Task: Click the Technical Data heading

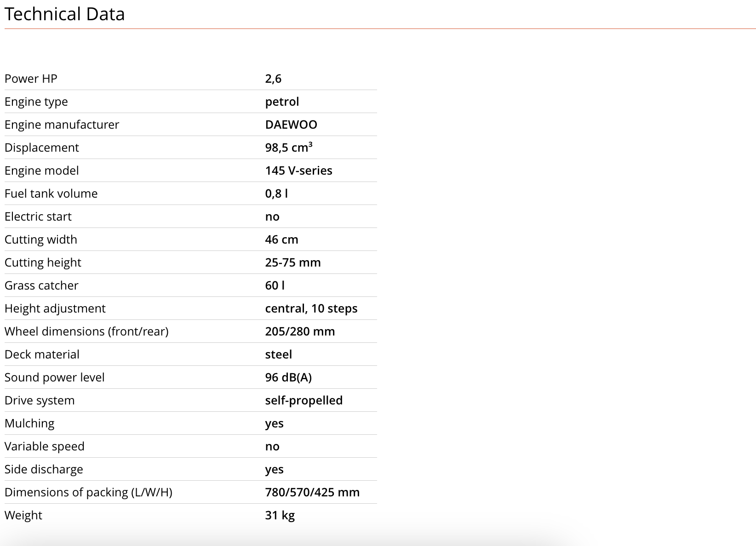Action: pyautogui.click(x=64, y=14)
